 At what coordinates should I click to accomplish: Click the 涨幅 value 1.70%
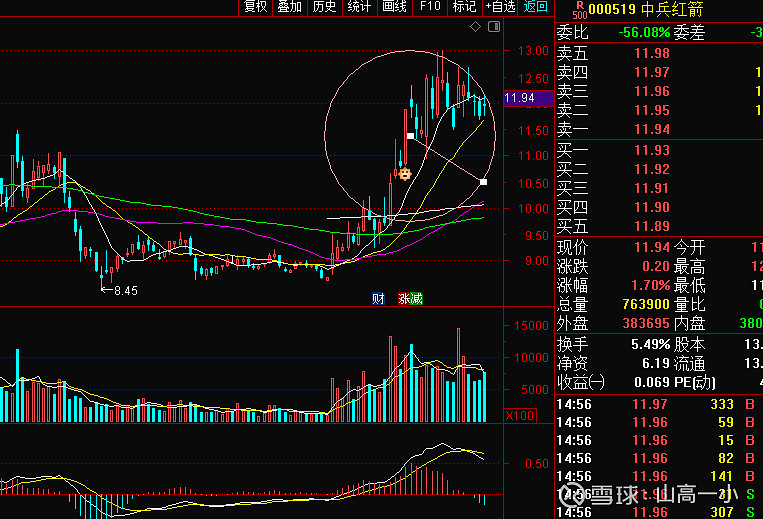[x=651, y=285]
